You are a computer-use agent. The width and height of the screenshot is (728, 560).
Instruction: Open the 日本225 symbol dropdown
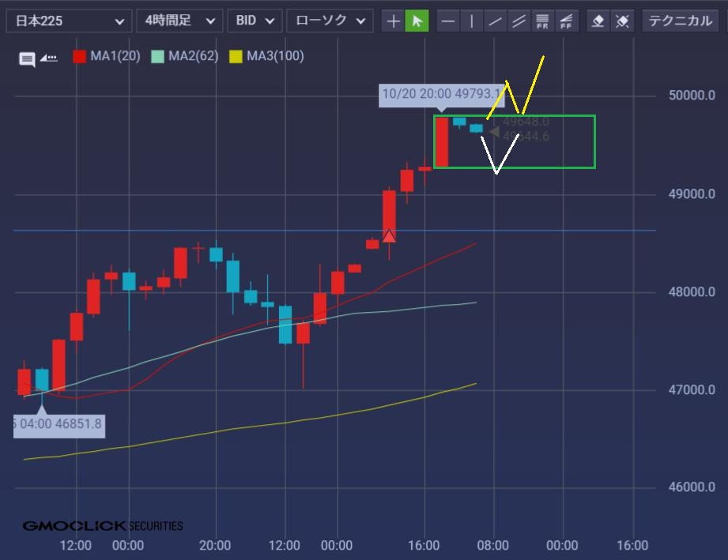(x=68, y=21)
